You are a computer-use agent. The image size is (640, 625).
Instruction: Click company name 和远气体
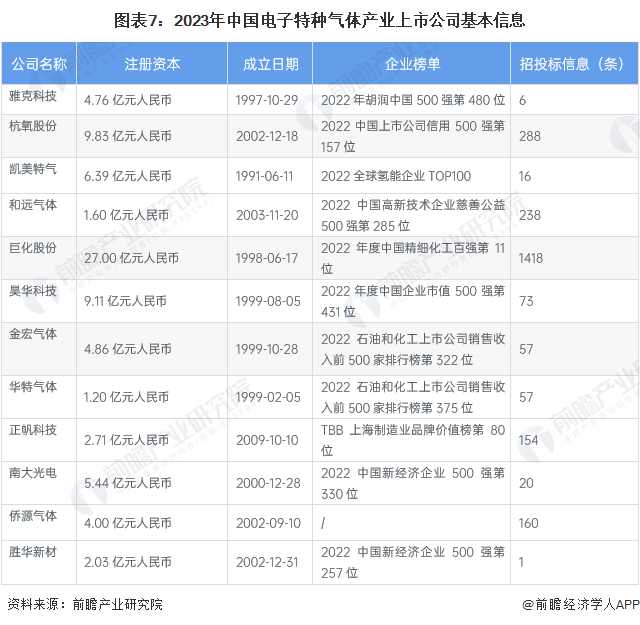click(33, 205)
